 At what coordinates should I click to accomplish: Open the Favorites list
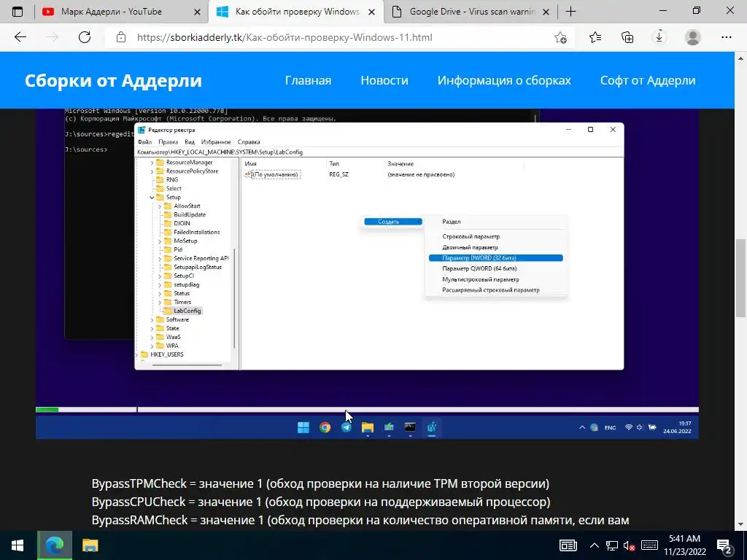[x=595, y=37]
